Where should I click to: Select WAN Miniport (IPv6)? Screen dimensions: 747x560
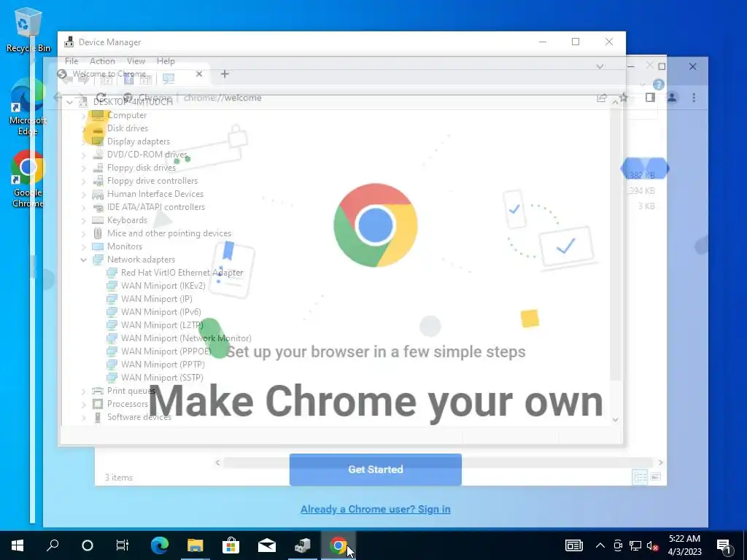click(160, 312)
